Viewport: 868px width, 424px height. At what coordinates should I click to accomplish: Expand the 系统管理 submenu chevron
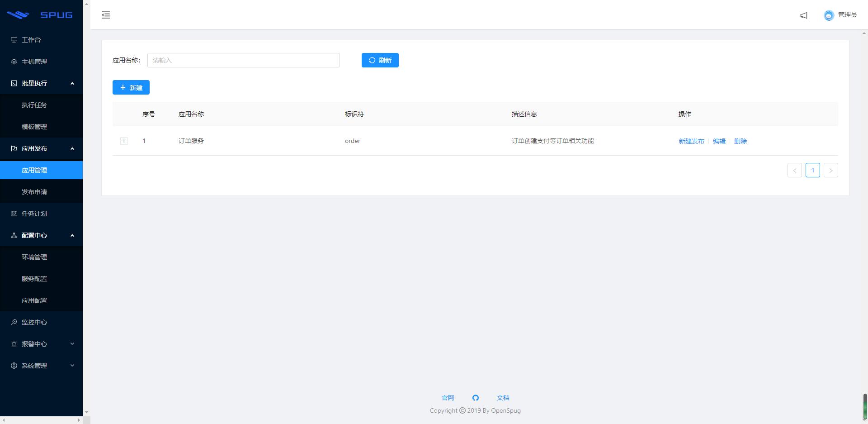72,366
